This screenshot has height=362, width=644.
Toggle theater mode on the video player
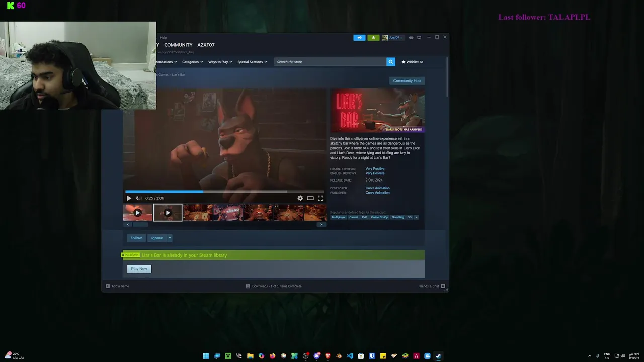[x=310, y=198]
